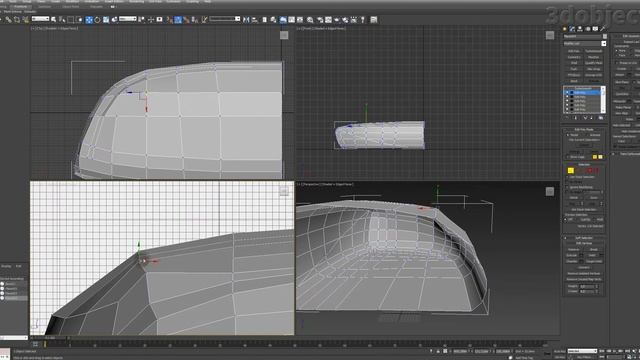The height and width of the screenshot is (360, 640).
Task: Click Configure Modifier Sets icon
Action: pos(601,118)
